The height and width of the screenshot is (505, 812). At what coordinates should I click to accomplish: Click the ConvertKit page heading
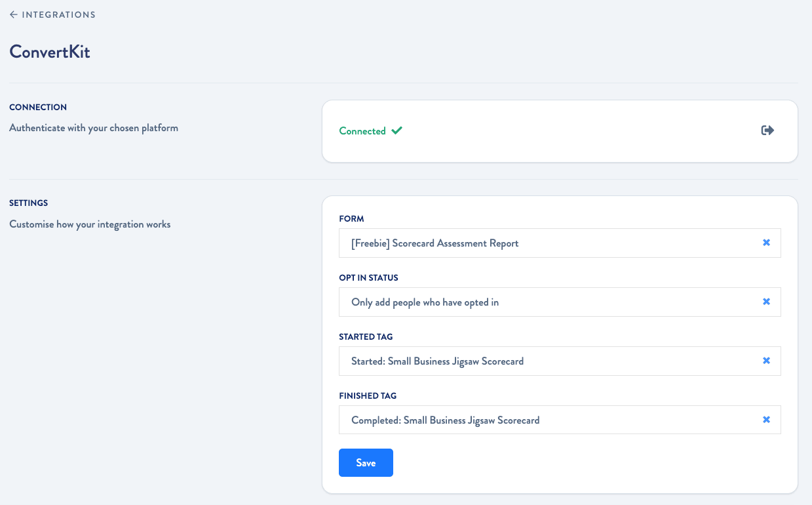50,52
